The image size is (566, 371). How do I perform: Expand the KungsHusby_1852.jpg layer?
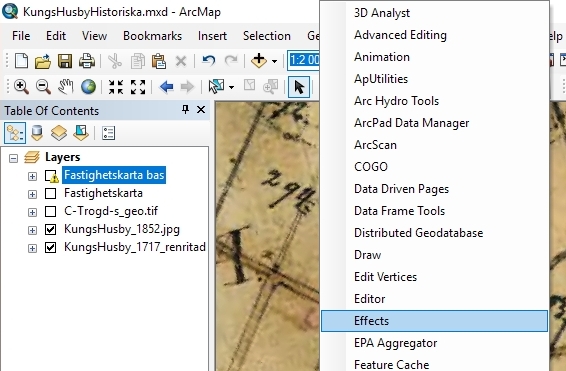(32, 230)
